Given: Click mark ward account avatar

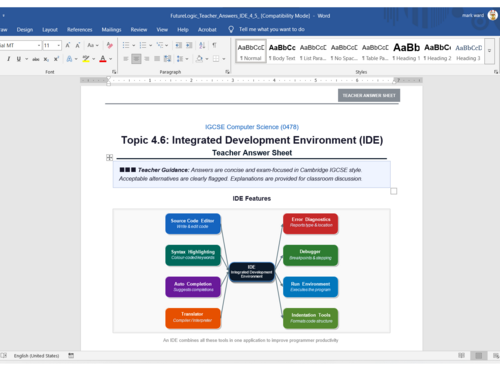Looking at the screenshot, I should 493,15.
